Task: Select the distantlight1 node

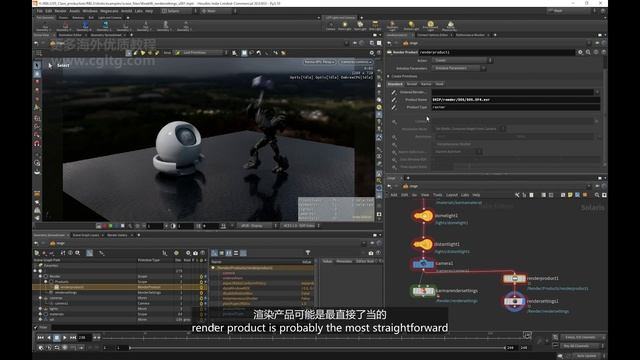Action: coord(423,244)
